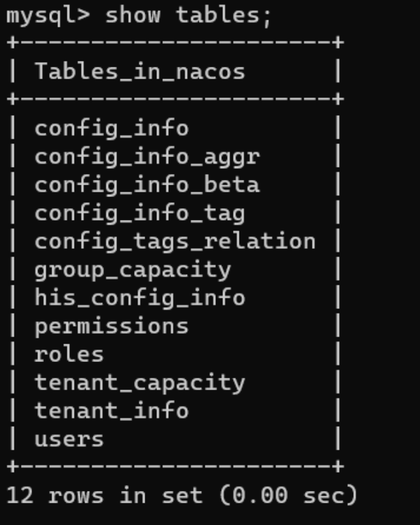This screenshot has height=525, width=420.
Task: Select config_info_beta in the results
Action: pyautogui.click(x=147, y=185)
